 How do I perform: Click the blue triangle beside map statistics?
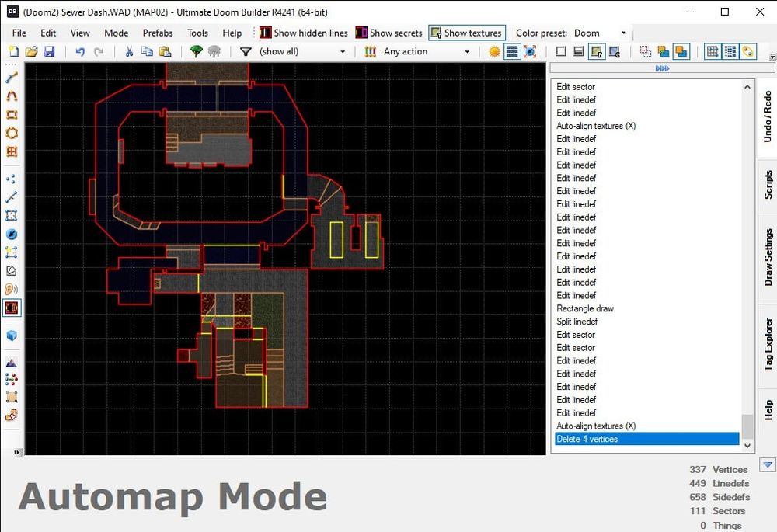[768, 464]
